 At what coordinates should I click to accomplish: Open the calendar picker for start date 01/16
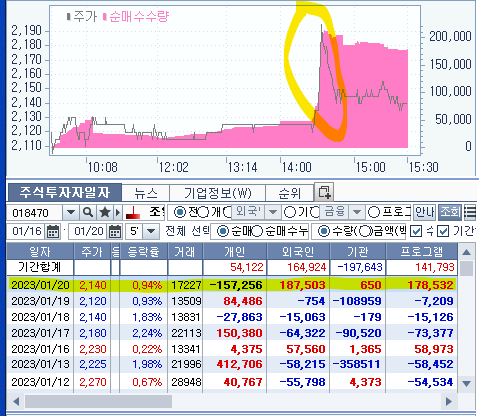click(53, 231)
